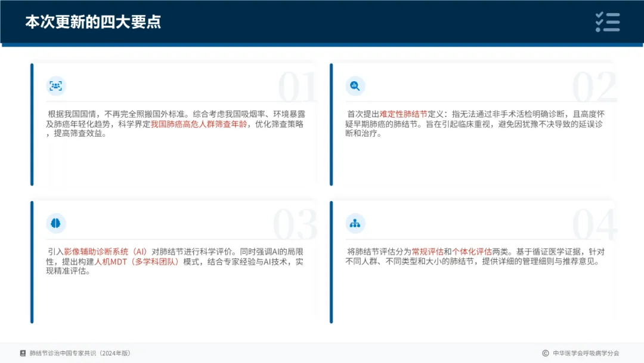Click the text 现精准评估 in card 03

66,271
